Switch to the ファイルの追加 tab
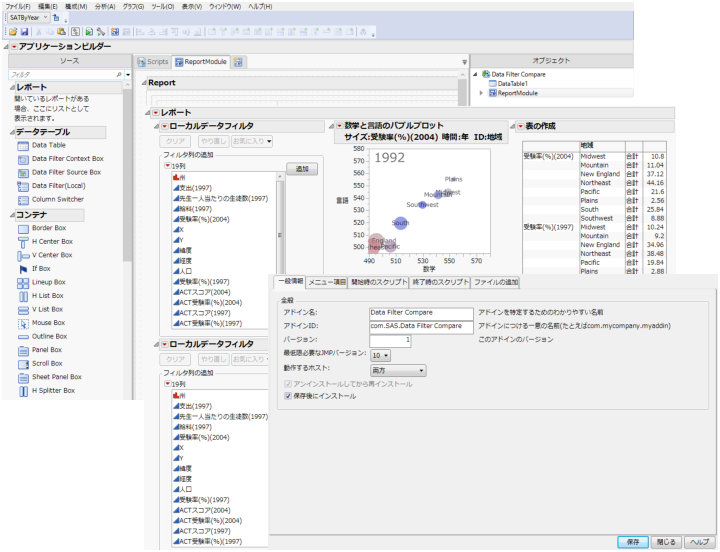The width and height of the screenshot is (720, 552). point(495,282)
